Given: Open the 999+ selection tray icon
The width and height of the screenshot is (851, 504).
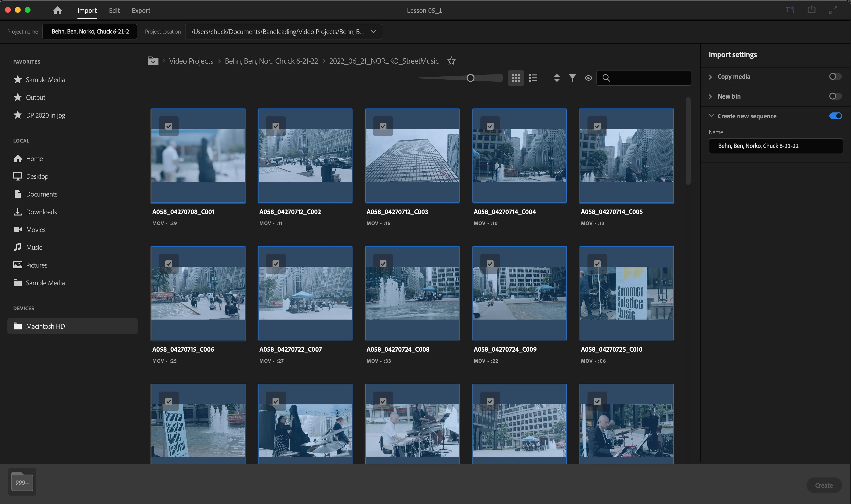Looking at the screenshot, I should click(x=22, y=482).
